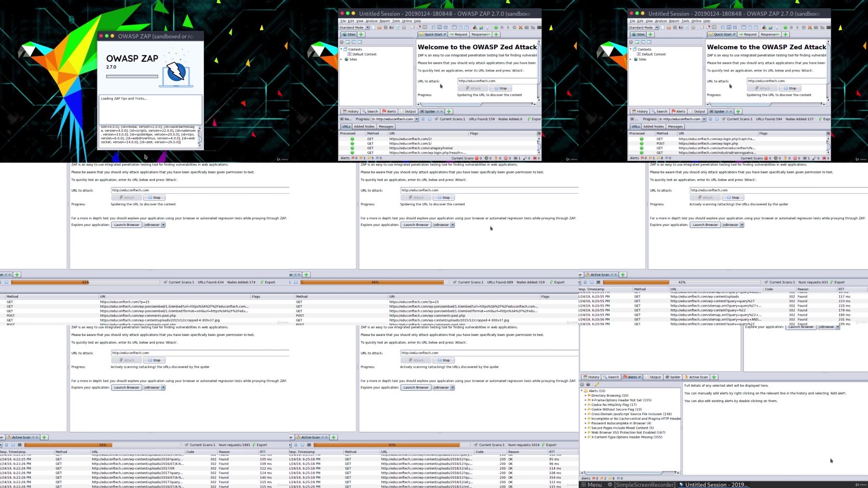Collapse Contexts node in URLs Found:159 window
This screenshot has height=488, width=868.
(x=341, y=49)
